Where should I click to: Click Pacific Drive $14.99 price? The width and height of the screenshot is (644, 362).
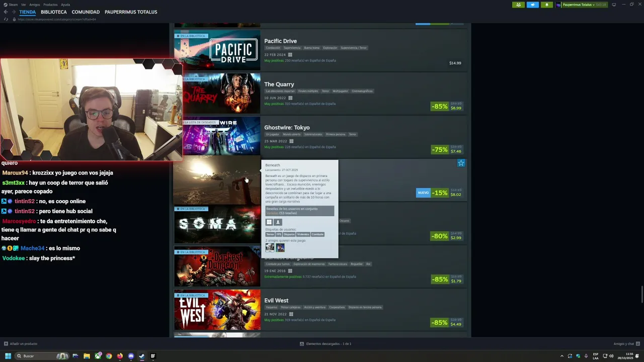455,63
